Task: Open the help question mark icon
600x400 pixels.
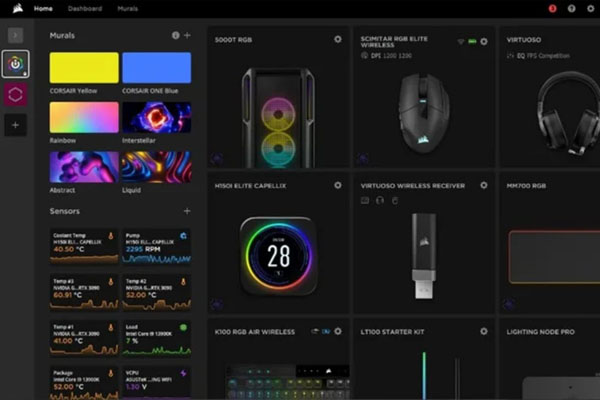Action: point(572,8)
